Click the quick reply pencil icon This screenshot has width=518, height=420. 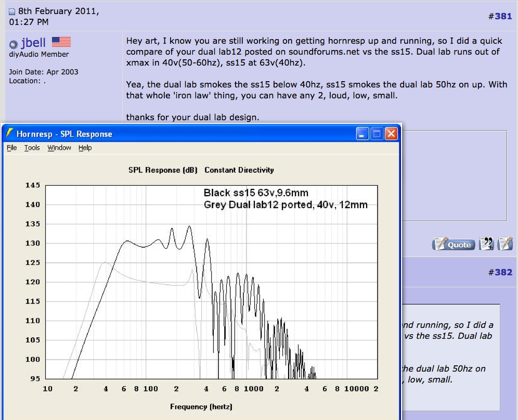[505, 244]
